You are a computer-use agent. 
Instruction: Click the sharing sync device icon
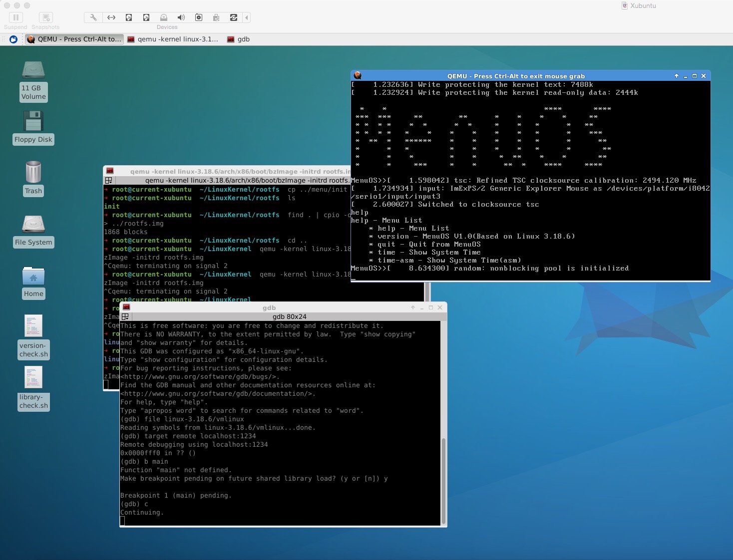coord(234,17)
